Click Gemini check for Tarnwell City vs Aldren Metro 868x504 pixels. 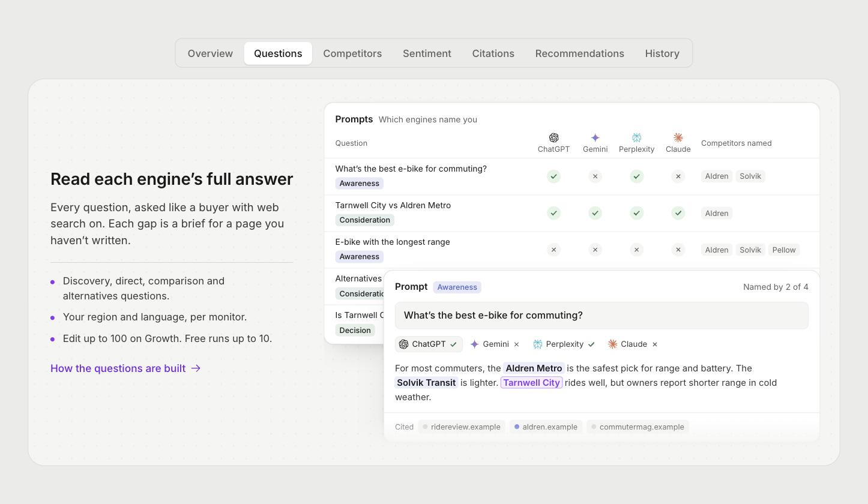point(595,213)
